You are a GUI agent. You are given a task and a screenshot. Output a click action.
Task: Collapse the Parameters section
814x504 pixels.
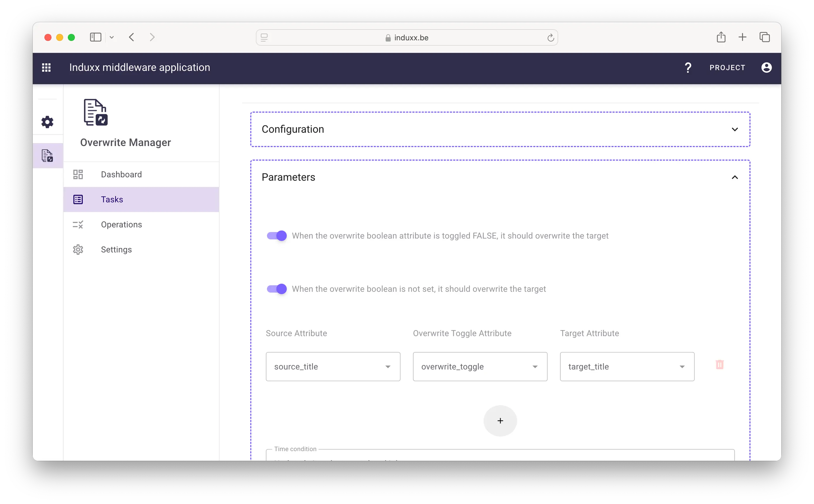click(x=735, y=177)
